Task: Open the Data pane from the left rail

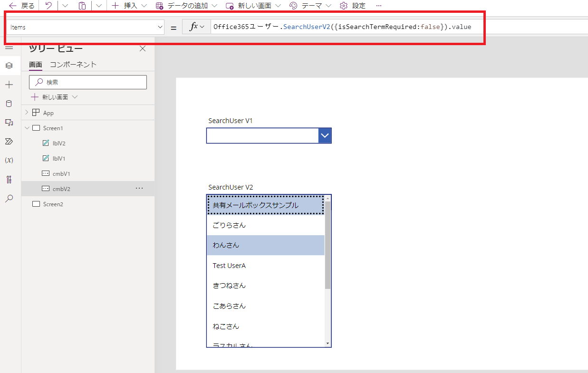Action: tap(9, 103)
